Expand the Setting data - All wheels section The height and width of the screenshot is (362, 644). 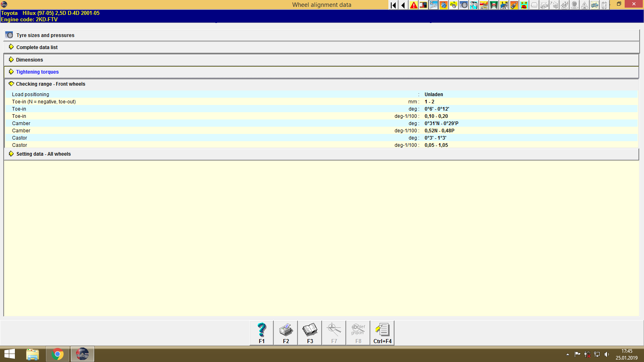pyautogui.click(x=44, y=154)
